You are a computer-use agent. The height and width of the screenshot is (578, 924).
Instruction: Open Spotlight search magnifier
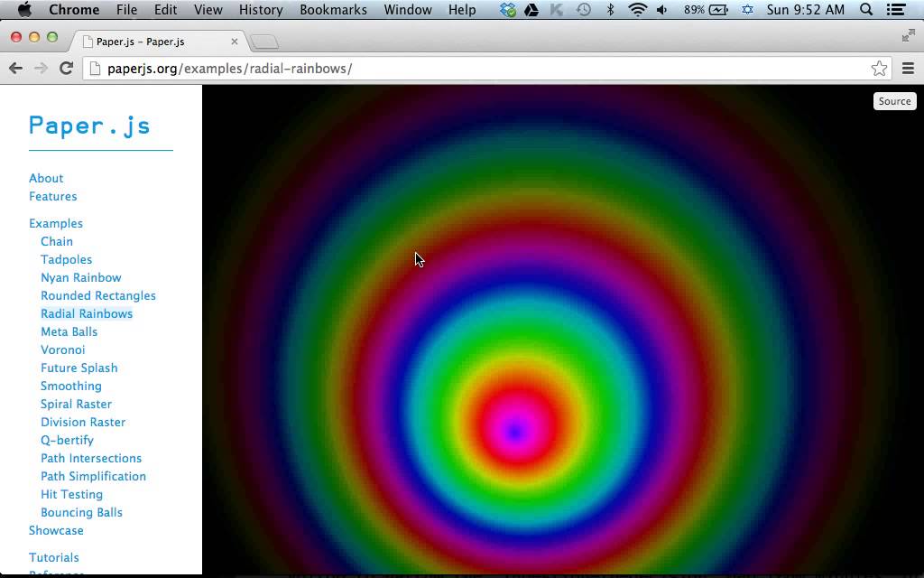[865, 9]
